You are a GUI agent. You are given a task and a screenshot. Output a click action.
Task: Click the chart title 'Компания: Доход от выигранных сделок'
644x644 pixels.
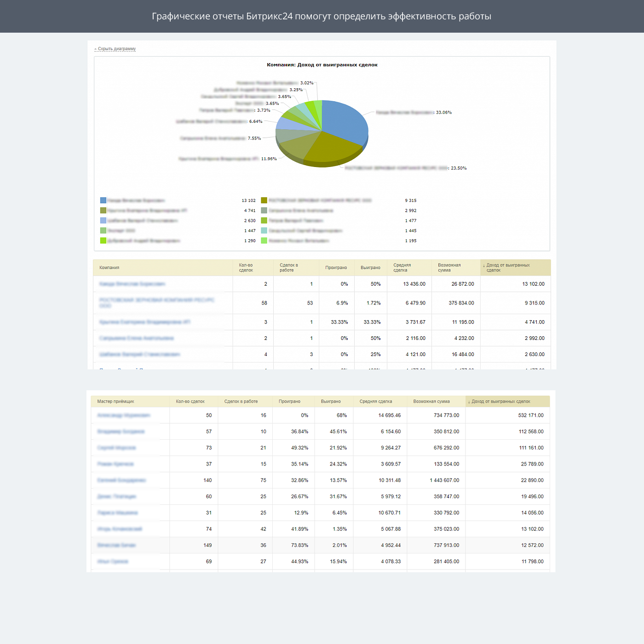pos(322,65)
